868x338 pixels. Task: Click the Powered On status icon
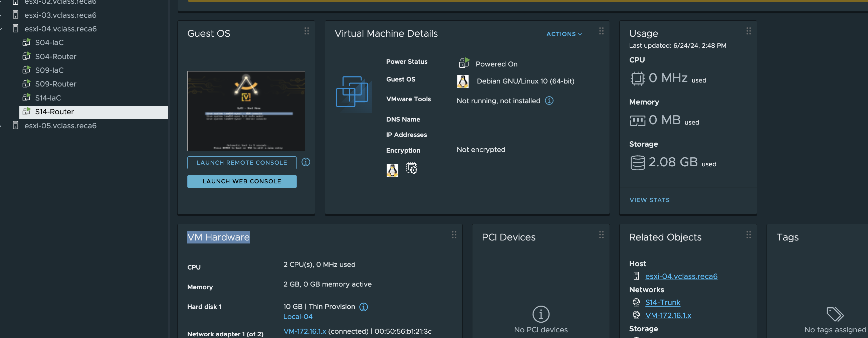(464, 63)
